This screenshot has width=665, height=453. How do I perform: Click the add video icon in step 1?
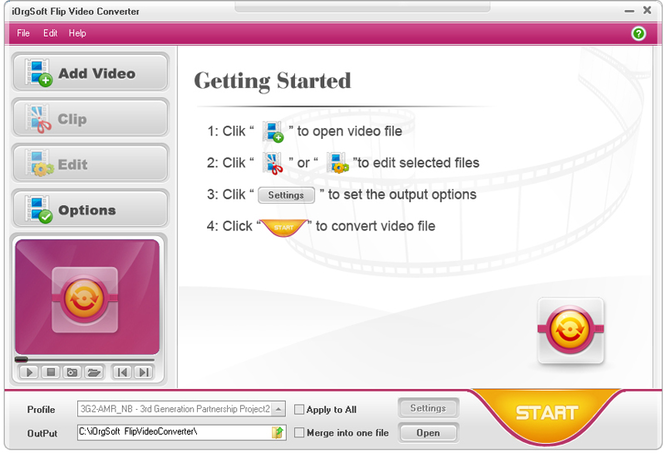[x=272, y=131]
